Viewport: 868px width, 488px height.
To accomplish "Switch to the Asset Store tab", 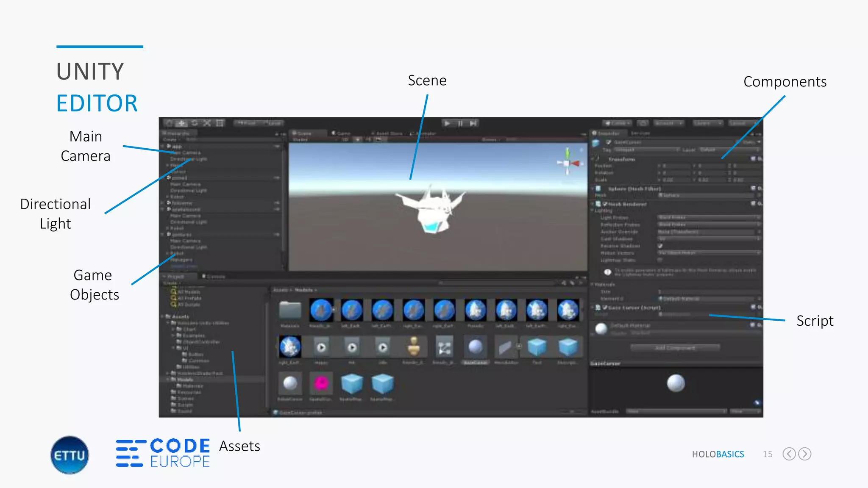I will (387, 133).
